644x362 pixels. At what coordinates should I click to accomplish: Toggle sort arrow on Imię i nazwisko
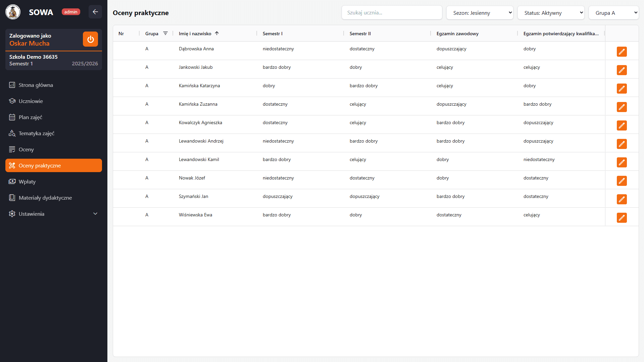[217, 34]
